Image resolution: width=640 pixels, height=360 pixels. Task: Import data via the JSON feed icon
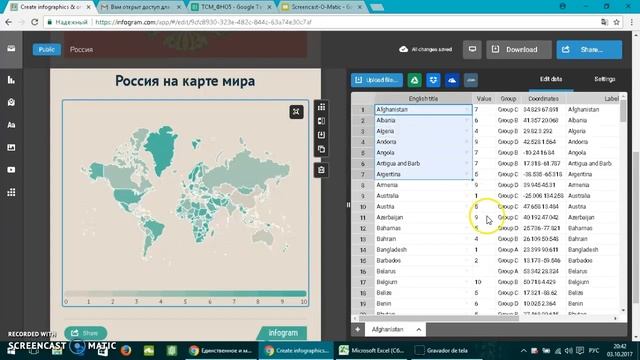[471, 80]
